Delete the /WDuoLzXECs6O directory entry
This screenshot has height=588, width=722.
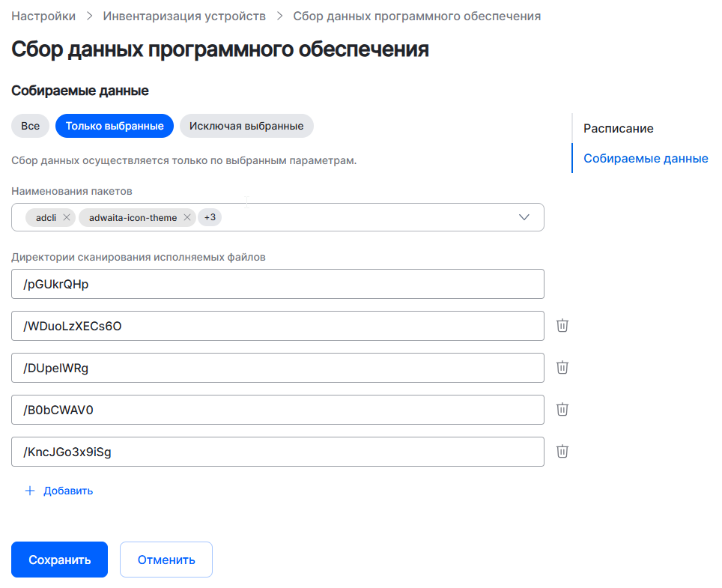(x=562, y=326)
